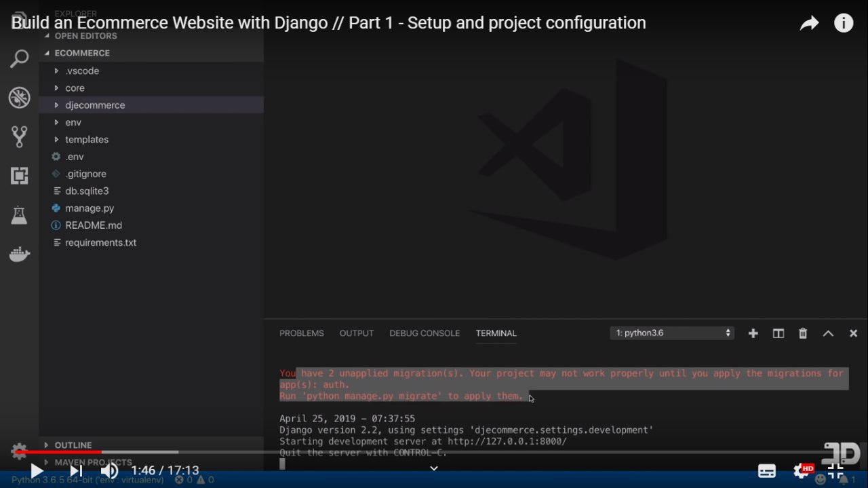Open the Test beaker icon
Viewport: 868px width, 488px height.
click(x=19, y=216)
